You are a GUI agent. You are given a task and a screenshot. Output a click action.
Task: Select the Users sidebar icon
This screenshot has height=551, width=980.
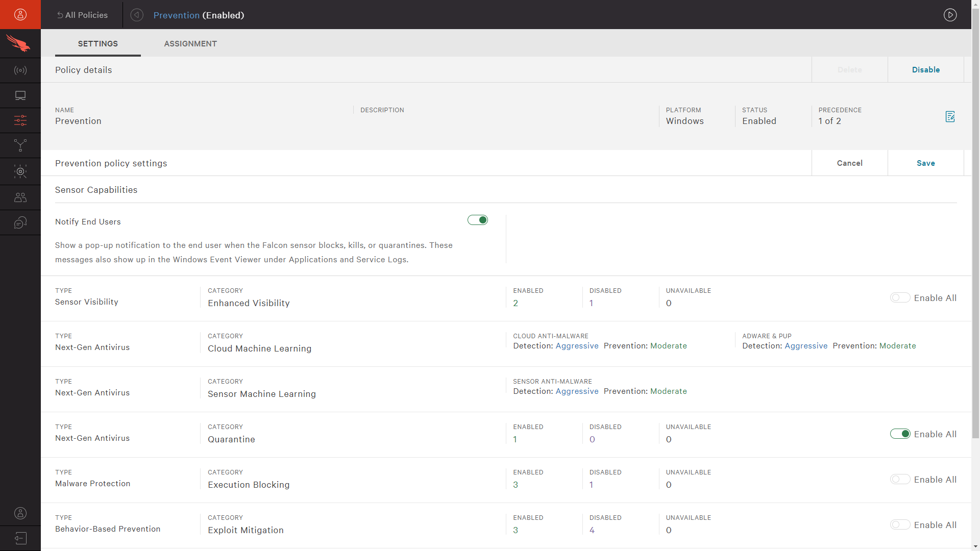point(20,197)
